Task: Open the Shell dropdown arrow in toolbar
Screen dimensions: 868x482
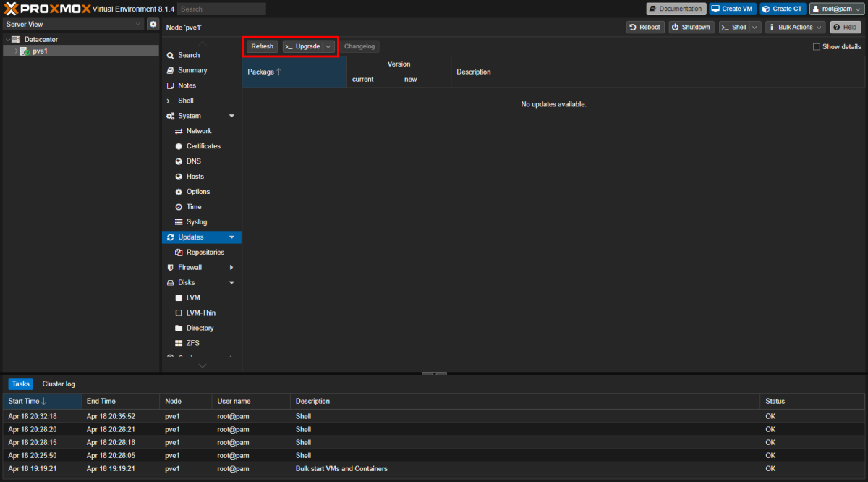Action: coord(755,27)
